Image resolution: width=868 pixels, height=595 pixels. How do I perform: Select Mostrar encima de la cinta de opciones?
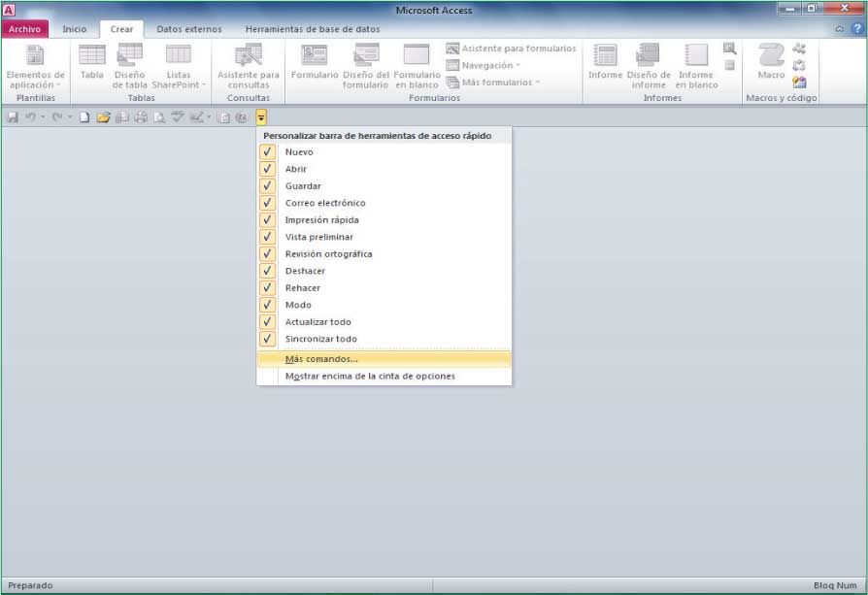pyautogui.click(x=384, y=376)
